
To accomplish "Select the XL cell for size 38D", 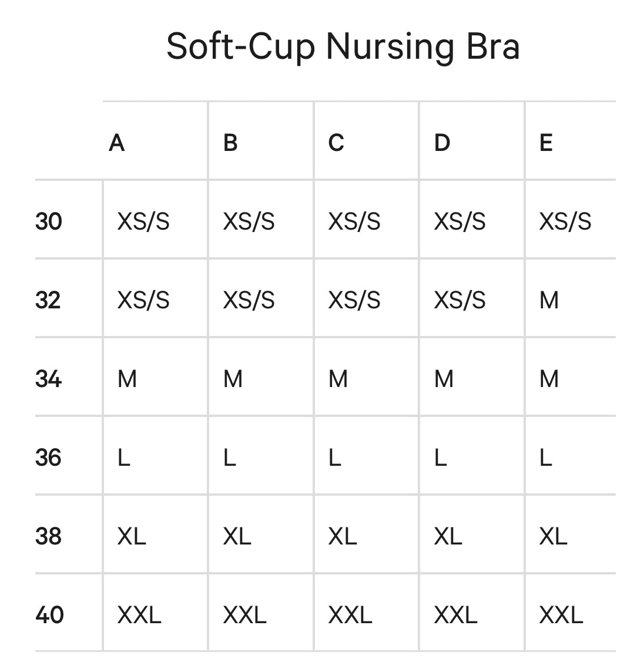I will click(448, 536).
